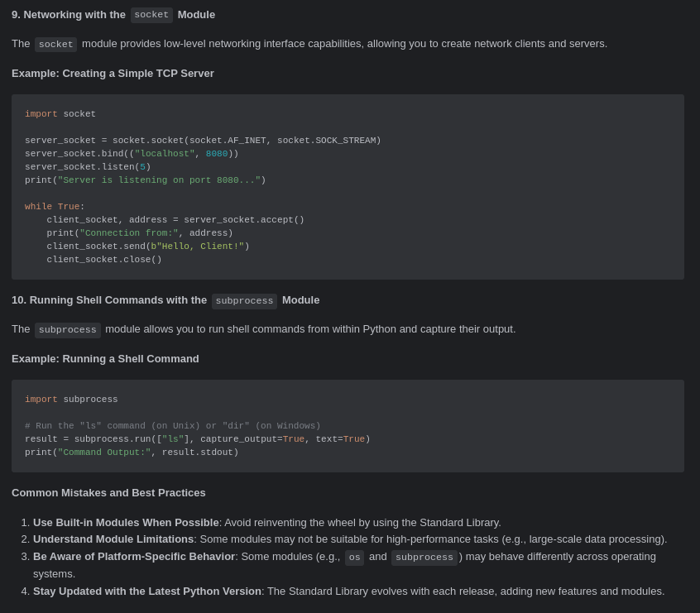This screenshot has height=613, width=700.
Task: Click the 'server_socket.bind(("localhost", 8080))' line
Action: click(x=132, y=154)
